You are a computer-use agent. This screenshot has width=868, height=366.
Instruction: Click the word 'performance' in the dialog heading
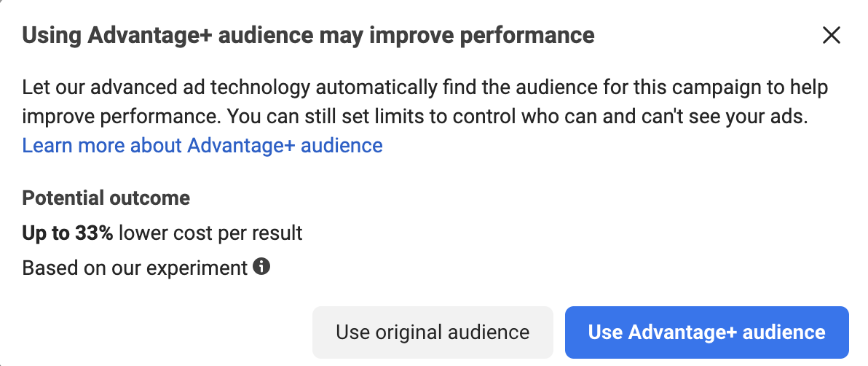coord(527,36)
